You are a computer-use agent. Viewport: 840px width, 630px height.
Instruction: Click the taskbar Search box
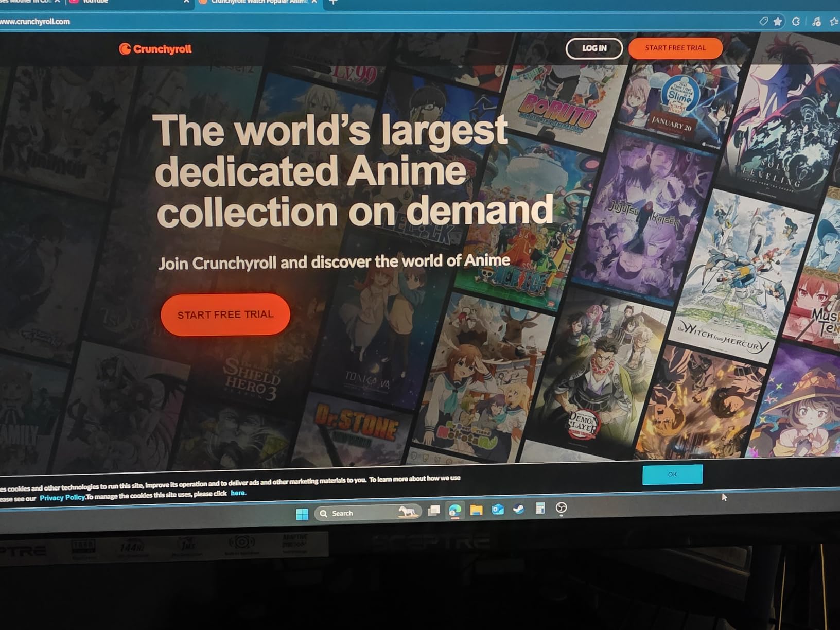(x=367, y=513)
